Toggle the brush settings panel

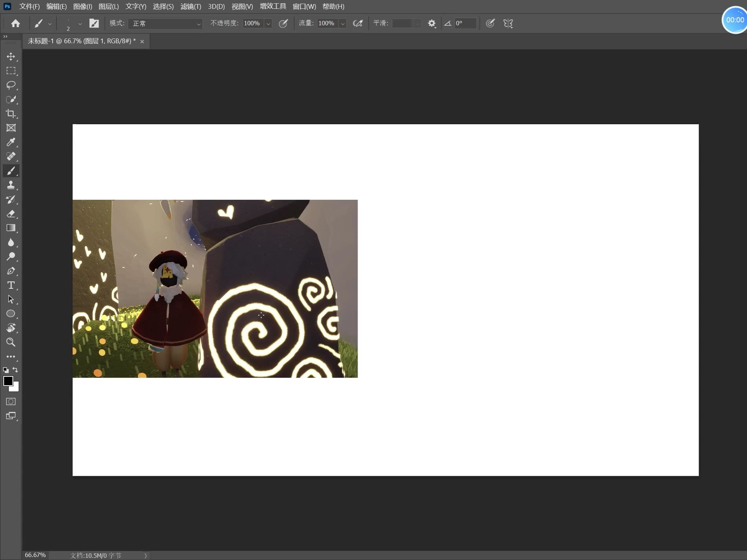[x=94, y=23]
